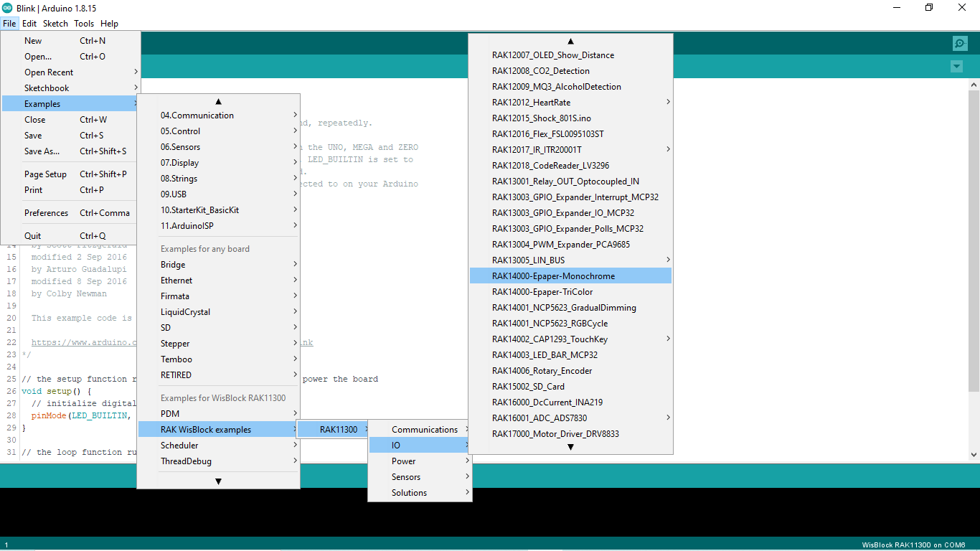This screenshot has width=980, height=551.
Task: Expand the 10.StarterKit_BasicKit submenu
Action: click(218, 210)
